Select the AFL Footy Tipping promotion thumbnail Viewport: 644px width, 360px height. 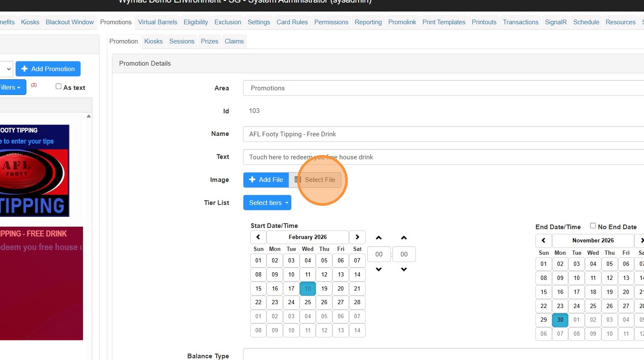click(x=34, y=170)
